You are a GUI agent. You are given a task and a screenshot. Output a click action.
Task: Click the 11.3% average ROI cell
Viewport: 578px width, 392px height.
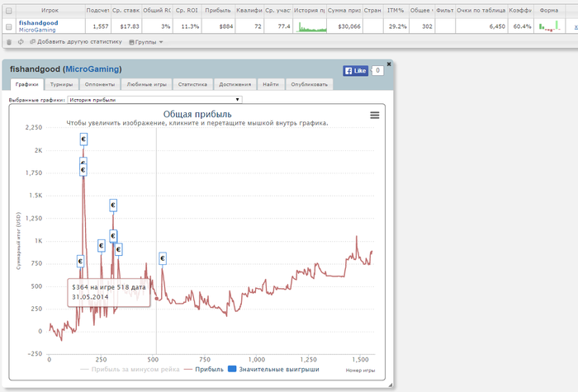click(187, 26)
